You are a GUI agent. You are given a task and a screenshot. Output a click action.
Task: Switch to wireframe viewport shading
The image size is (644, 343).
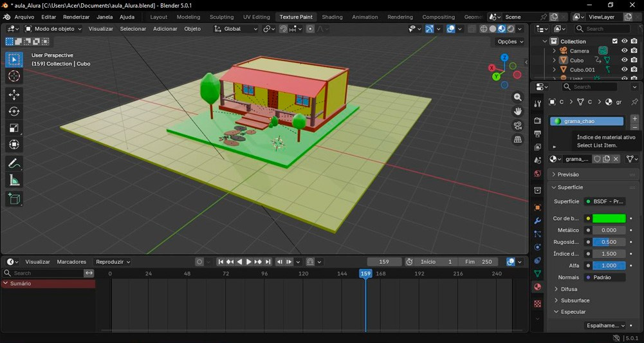coord(484,29)
